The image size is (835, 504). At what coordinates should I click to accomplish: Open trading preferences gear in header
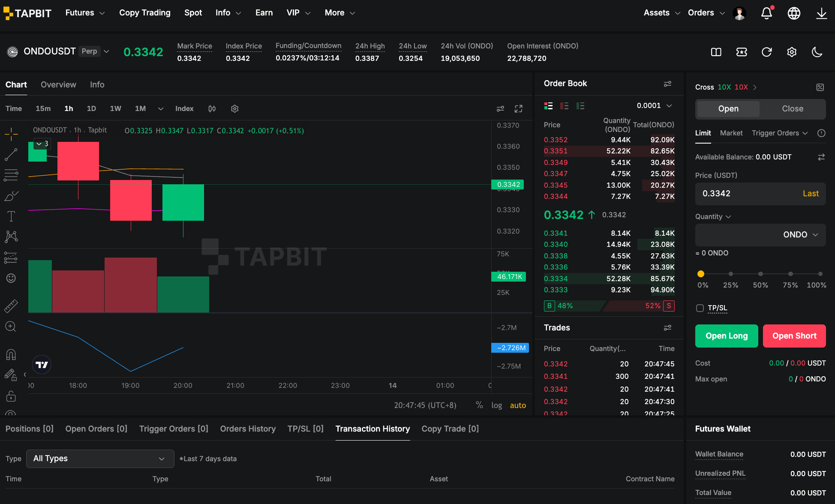point(792,52)
